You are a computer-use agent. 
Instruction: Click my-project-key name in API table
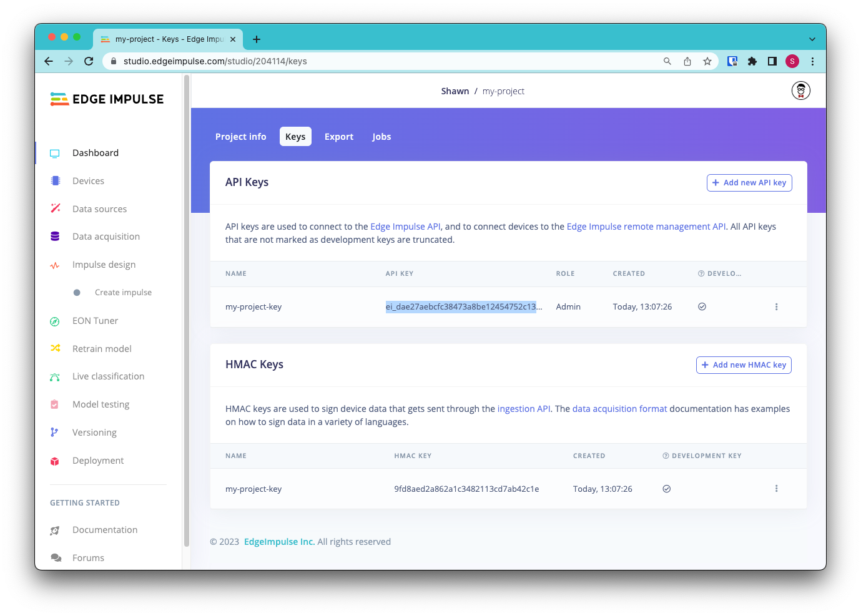pyautogui.click(x=253, y=306)
